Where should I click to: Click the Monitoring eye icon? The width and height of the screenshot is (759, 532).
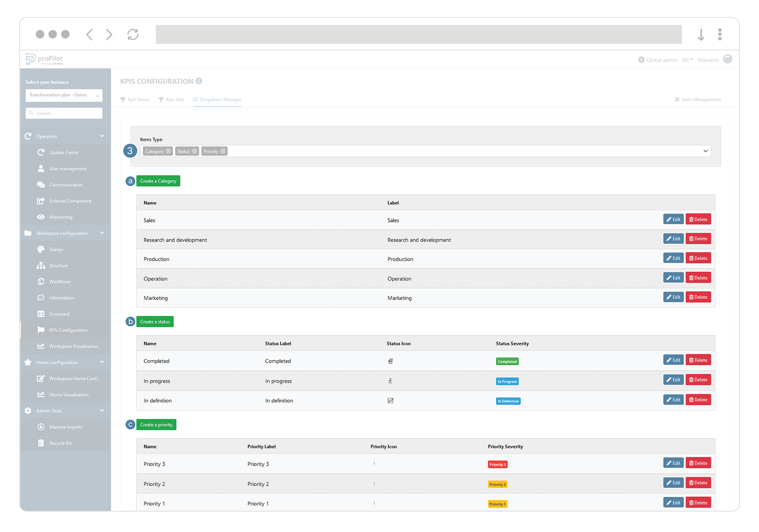point(41,217)
